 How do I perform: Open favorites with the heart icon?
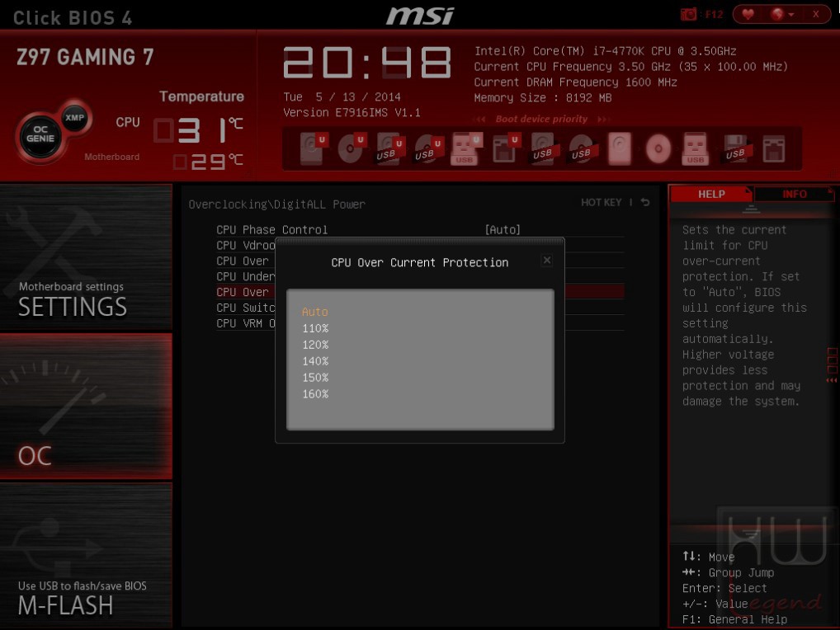748,15
